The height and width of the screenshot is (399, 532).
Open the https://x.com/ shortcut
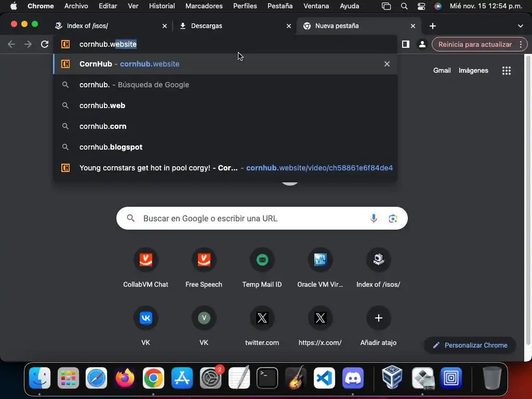click(x=320, y=327)
